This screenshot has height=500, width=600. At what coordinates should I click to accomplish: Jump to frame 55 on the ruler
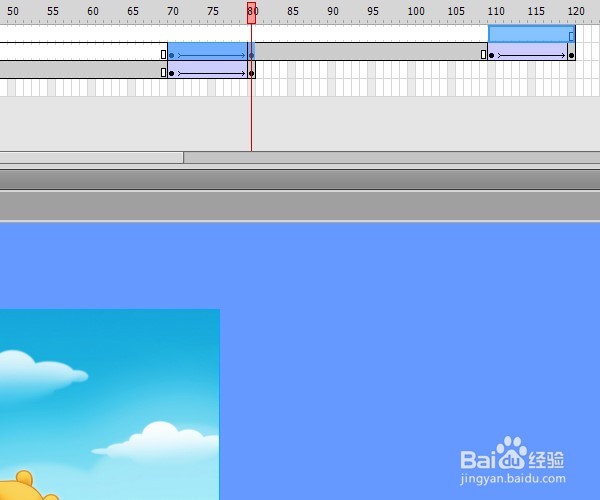53,11
